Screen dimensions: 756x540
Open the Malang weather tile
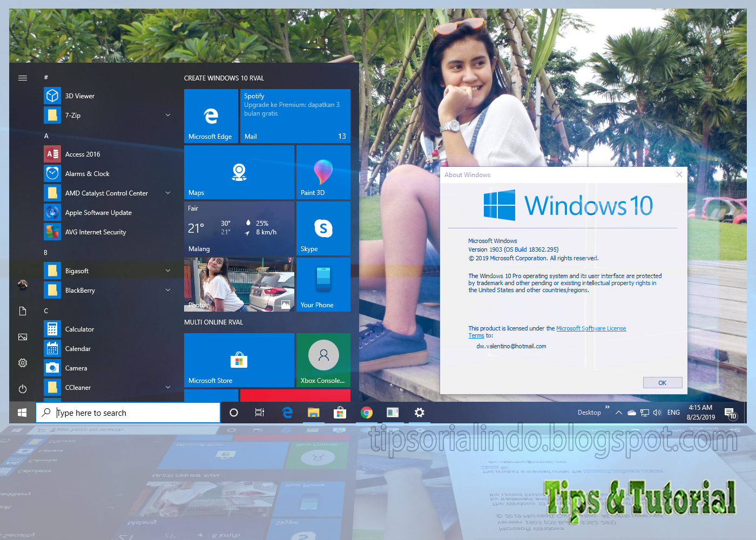(239, 228)
